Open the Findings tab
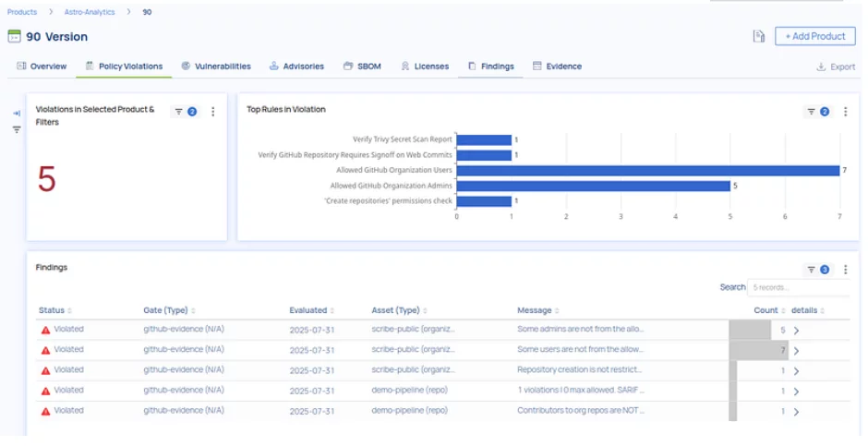Screen dimensions: 868x446 point(490,66)
